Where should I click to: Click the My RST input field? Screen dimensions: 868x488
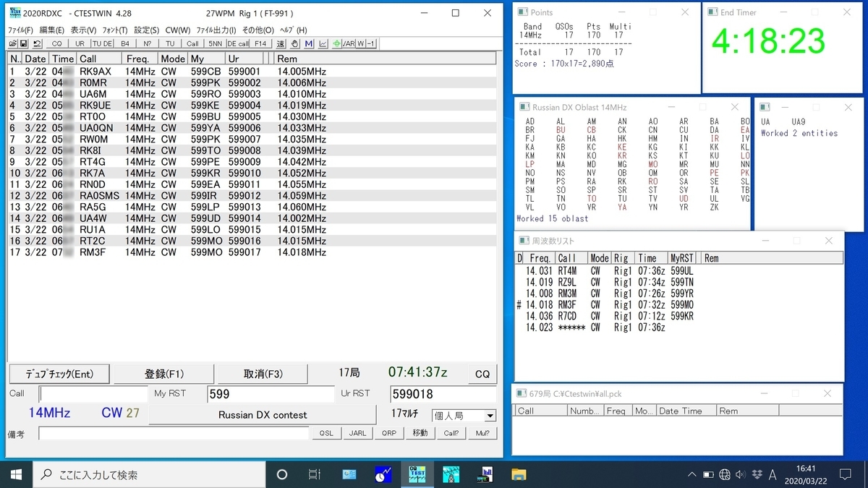click(271, 394)
